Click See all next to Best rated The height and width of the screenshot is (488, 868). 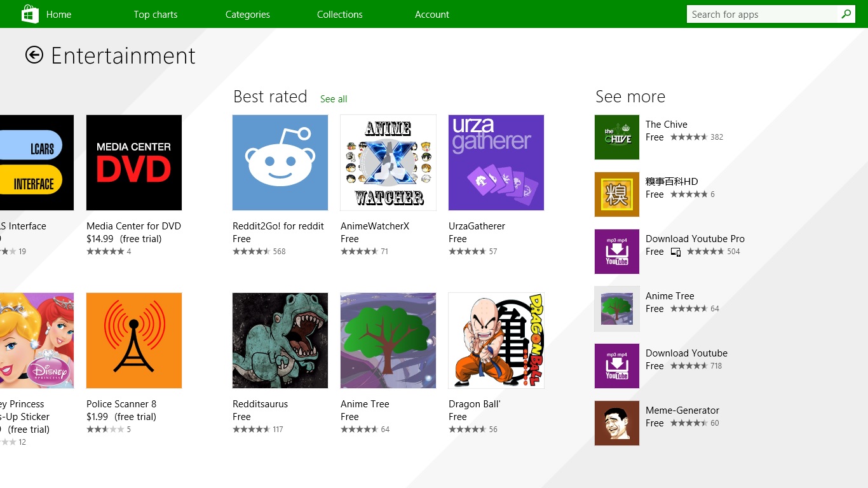click(334, 99)
